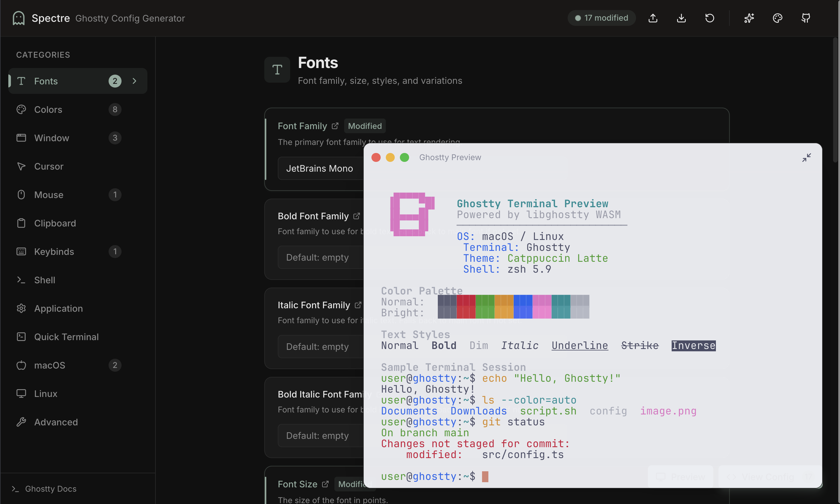The image size is (840, 504).
Task: Click the blue swatch in the Normal palette row
Action: (x=523, y=301)
